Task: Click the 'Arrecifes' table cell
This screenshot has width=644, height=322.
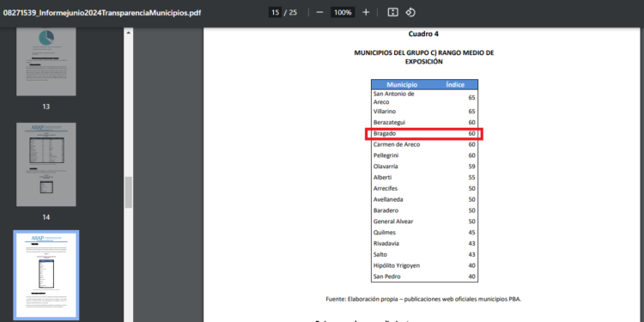Action: [x=386, y=189]
